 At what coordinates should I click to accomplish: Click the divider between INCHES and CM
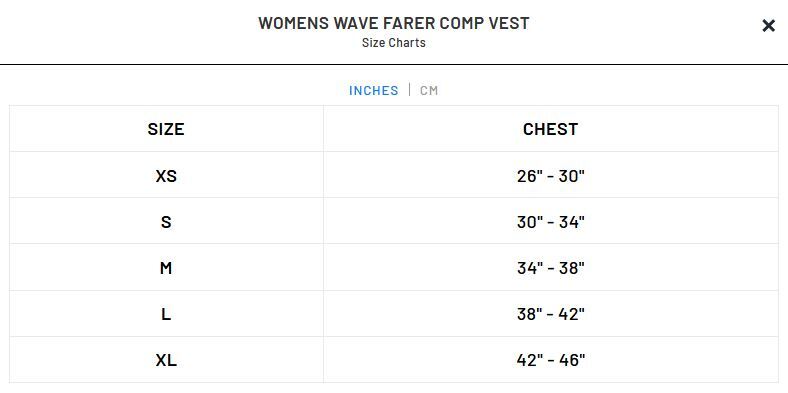[x=410, y=90]
